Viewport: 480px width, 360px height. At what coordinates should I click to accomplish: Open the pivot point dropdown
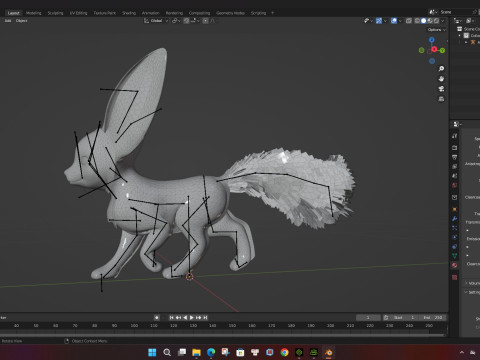(x=176, y=21)
